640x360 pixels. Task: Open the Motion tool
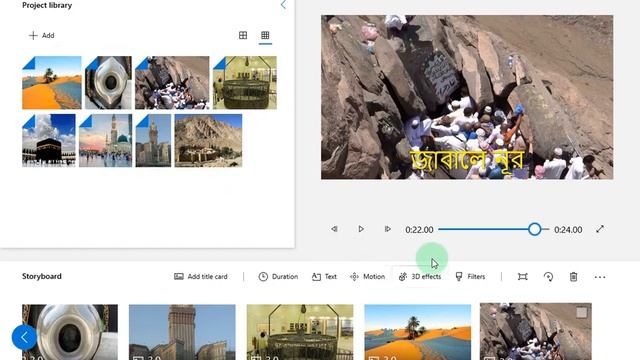coord(367,277)
